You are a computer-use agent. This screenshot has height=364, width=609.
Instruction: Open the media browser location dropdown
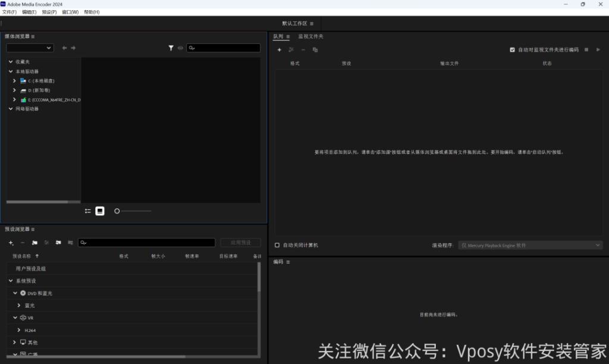coord(30,48)
